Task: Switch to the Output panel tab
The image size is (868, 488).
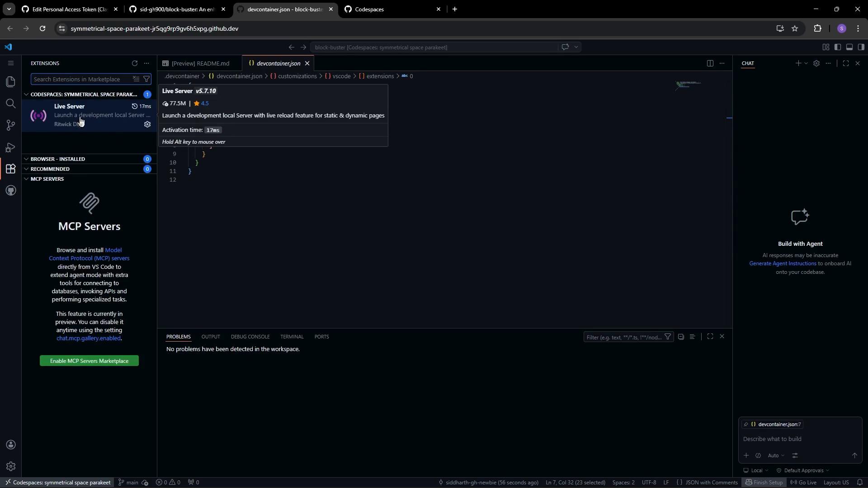Action: 211,337
